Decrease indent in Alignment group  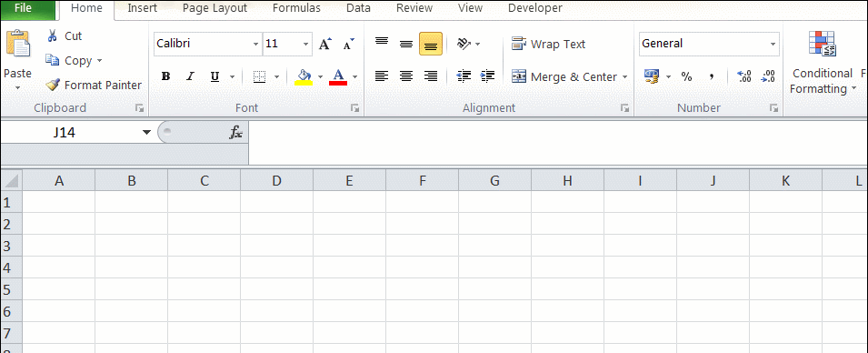pyautogui.click(x=464, y=76)
